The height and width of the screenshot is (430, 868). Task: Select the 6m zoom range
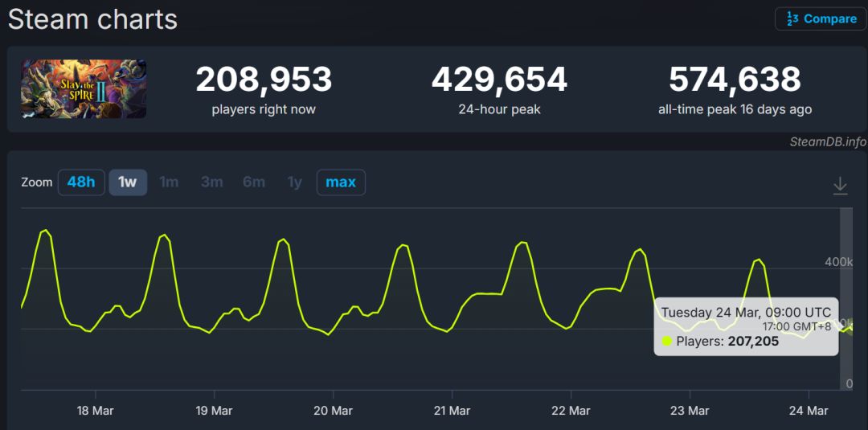coord(253,182)
